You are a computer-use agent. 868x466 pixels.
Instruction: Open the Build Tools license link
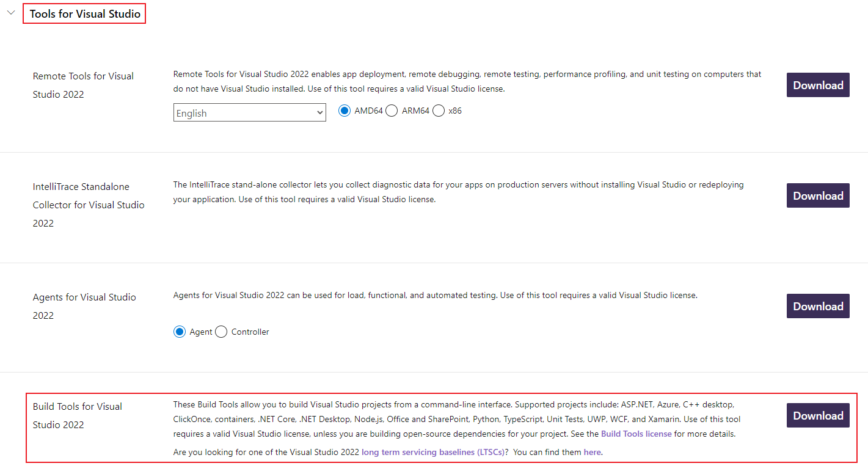click(636, 434)
